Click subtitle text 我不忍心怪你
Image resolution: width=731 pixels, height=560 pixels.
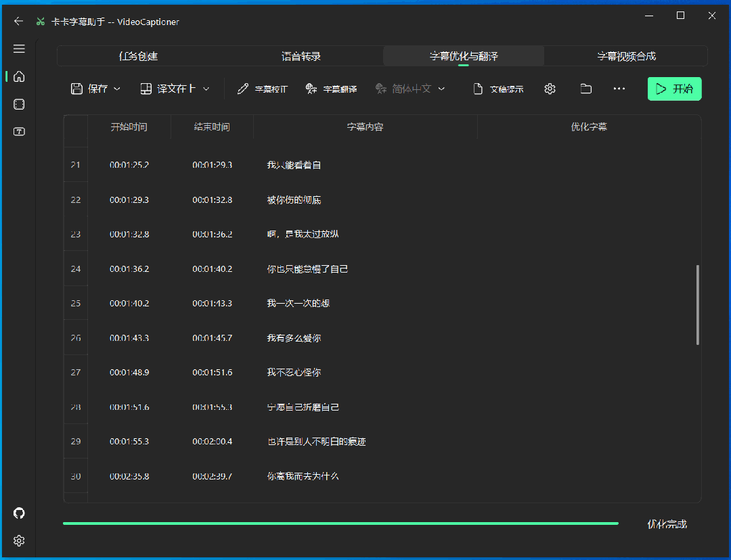point(294,372)
